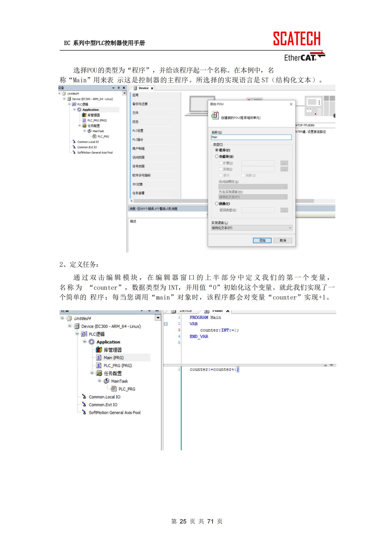
Task: Click the 取消 button in dialog
Action: 283,240
